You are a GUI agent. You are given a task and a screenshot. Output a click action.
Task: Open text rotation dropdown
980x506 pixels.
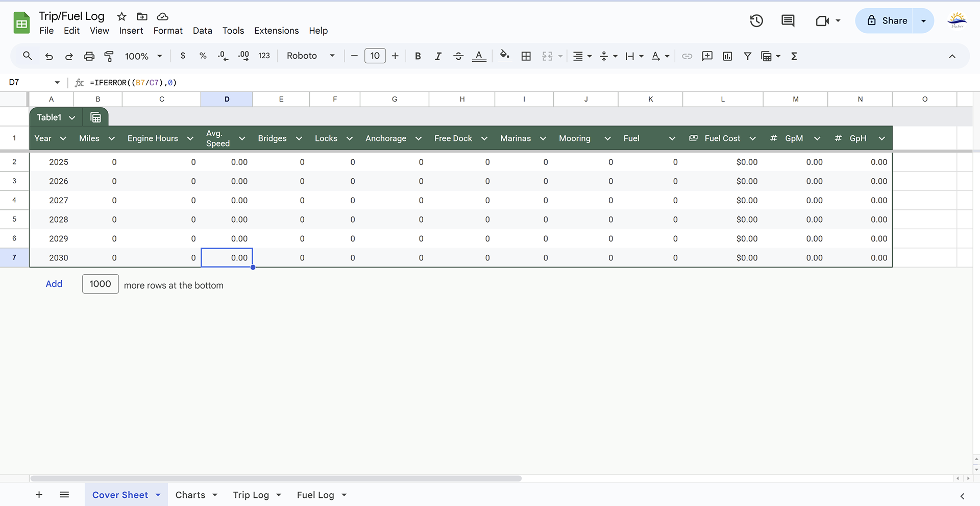pos(660,56)
